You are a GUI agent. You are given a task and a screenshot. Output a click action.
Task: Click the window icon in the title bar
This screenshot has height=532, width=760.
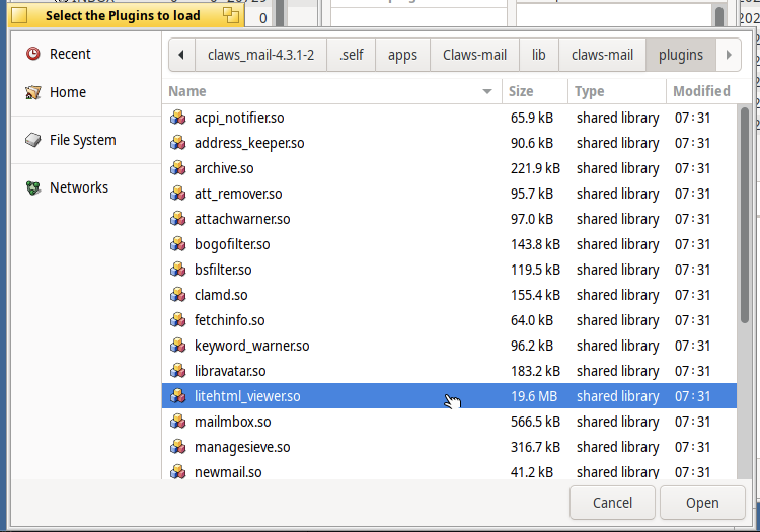pyautogui.click(x=19, y=15)
